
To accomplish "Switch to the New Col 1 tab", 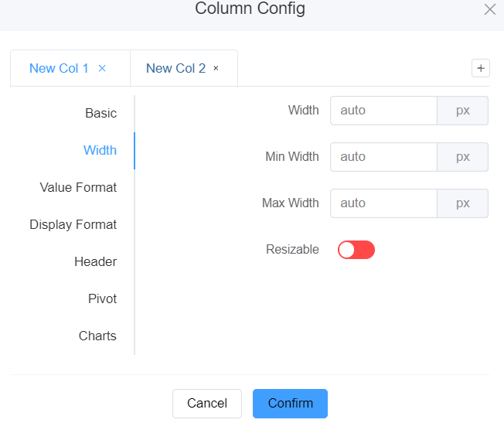I will coord(59,68).
